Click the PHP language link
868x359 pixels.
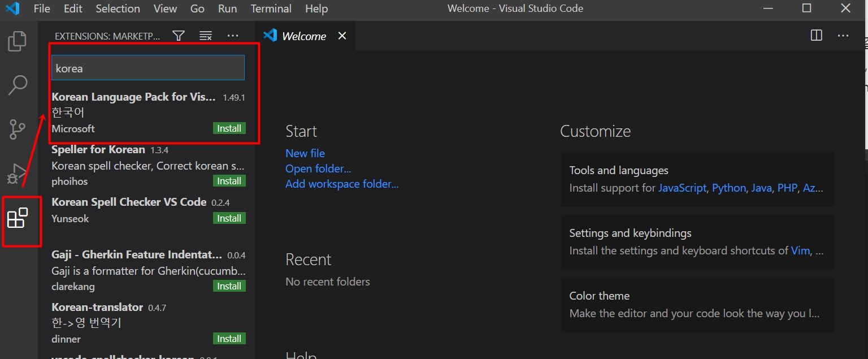click(787, 188)
